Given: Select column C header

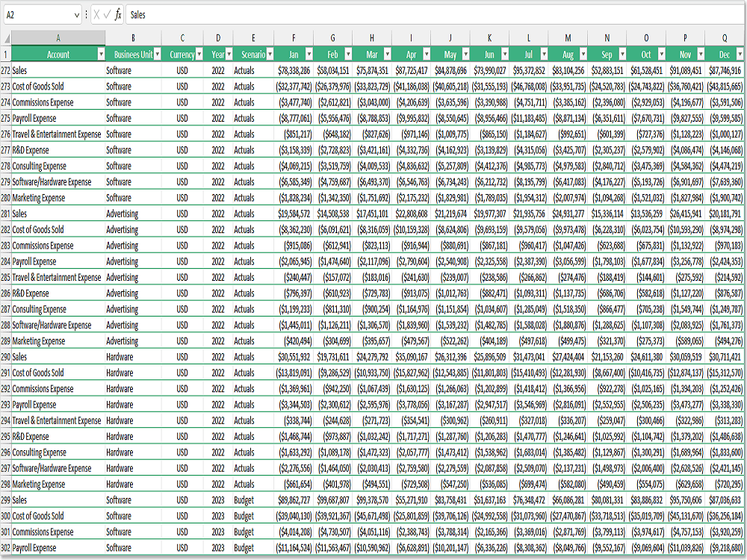Looking at the screenshot, I should pos(182,38).
